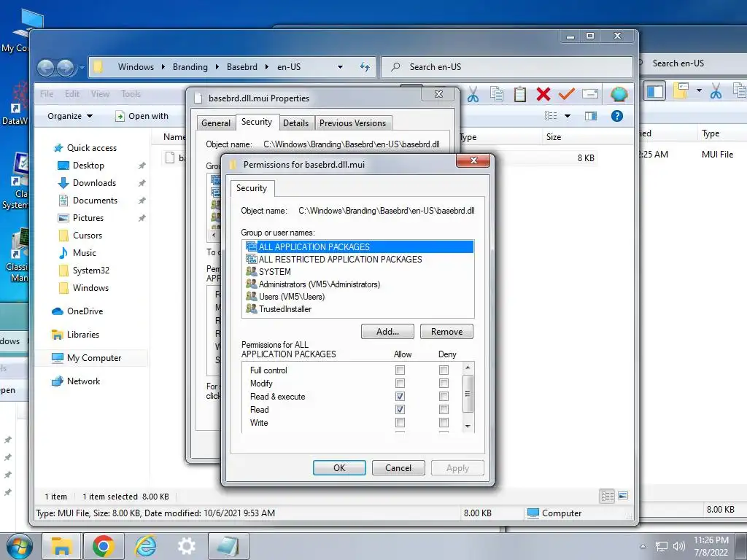Toggle the preview pane icon
This screenshot has height=560, width=747.
(591, 116)
